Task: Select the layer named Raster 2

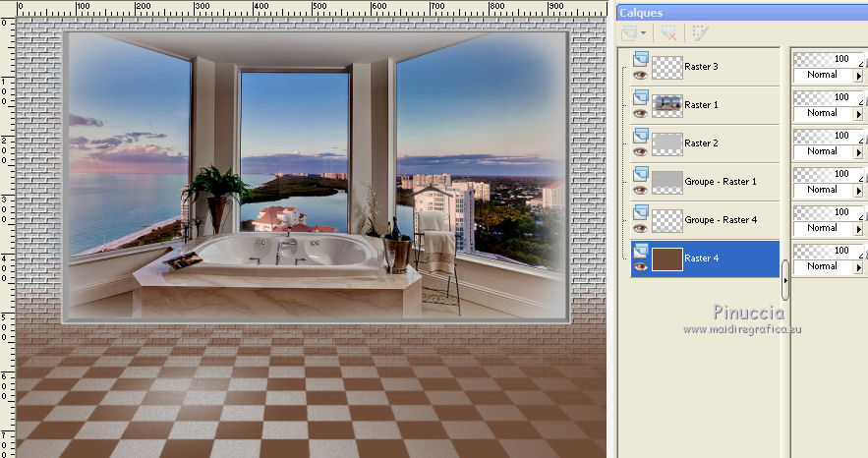Action: [701, 143]
